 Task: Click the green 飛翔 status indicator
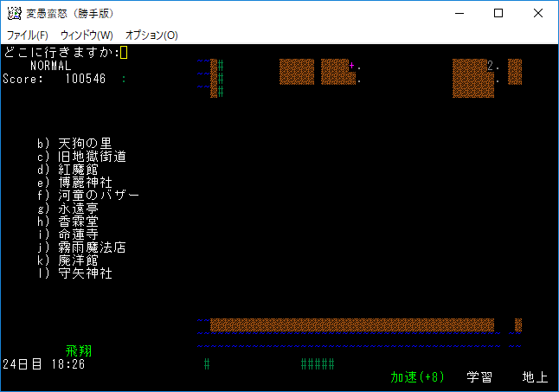pyautogui.click(x=79, y=351)
